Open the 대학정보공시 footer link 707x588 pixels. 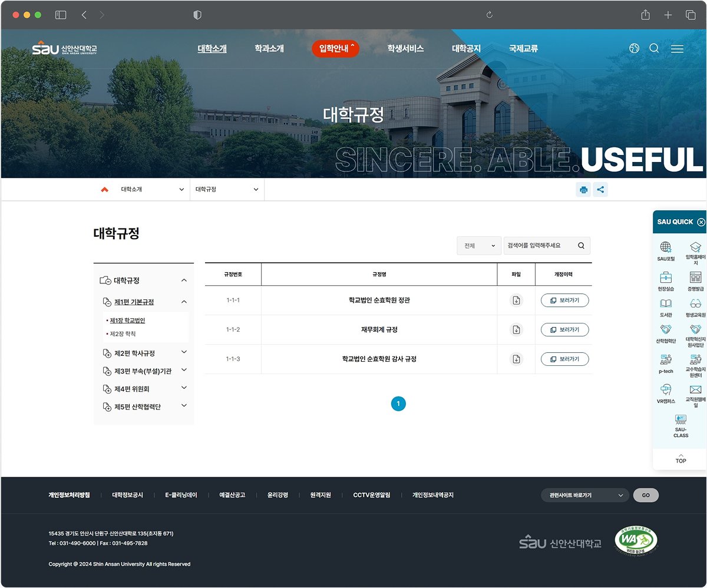click(x=127, y=495)
